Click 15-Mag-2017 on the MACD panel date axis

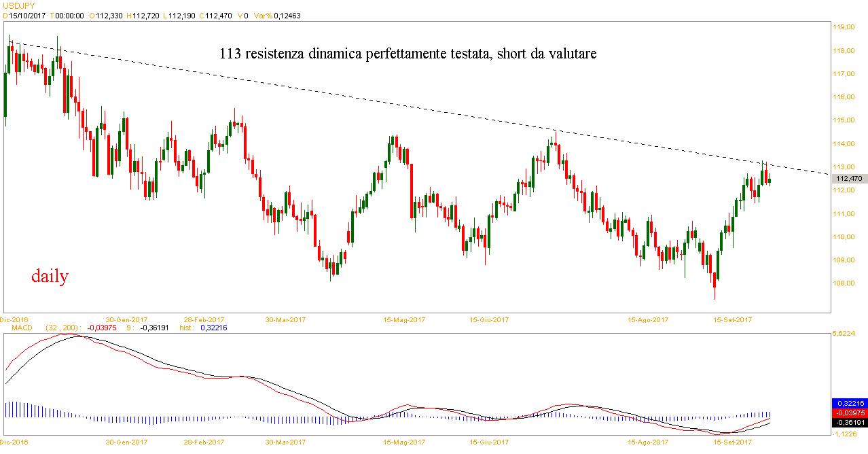pyautogui.click(x=404, y=442)
